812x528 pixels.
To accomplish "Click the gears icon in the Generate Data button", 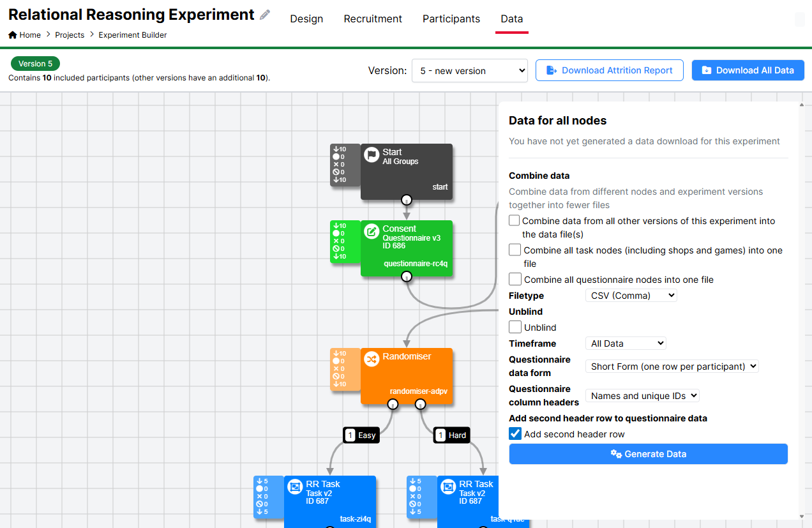I will 616,454.
